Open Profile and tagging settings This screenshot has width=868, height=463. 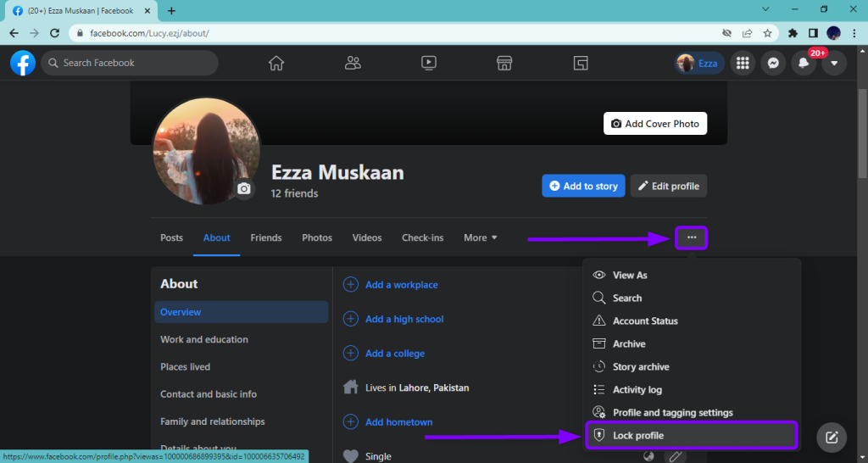pos(692,413)
